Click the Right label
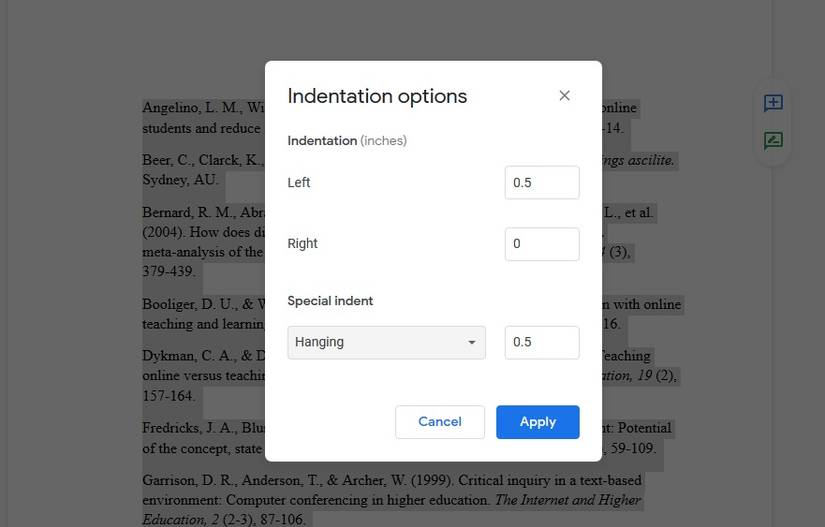The width and height of the screenshot is (825, 527). [x=302, y=244]
